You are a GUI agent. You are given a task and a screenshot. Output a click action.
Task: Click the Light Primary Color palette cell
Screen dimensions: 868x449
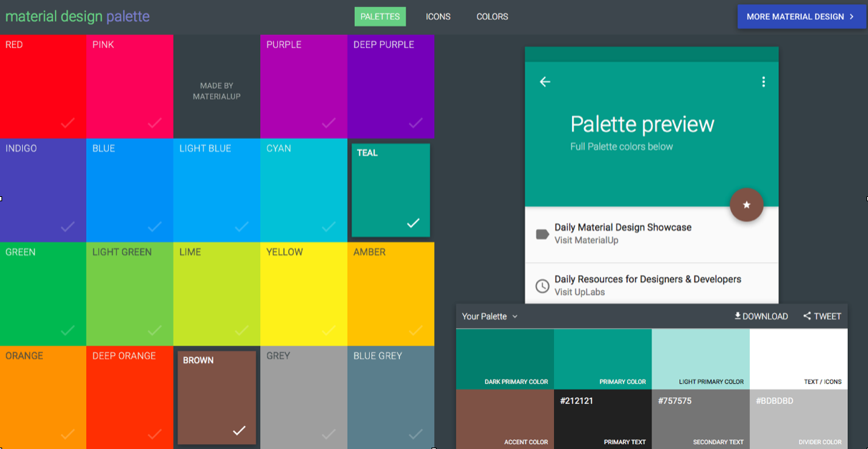[x=700, y=359]
